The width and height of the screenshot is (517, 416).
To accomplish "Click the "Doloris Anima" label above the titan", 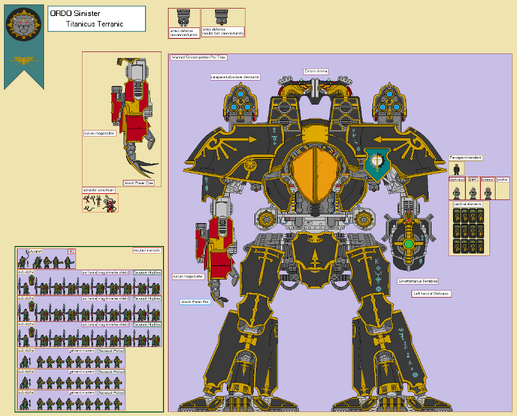I will 316,71.
